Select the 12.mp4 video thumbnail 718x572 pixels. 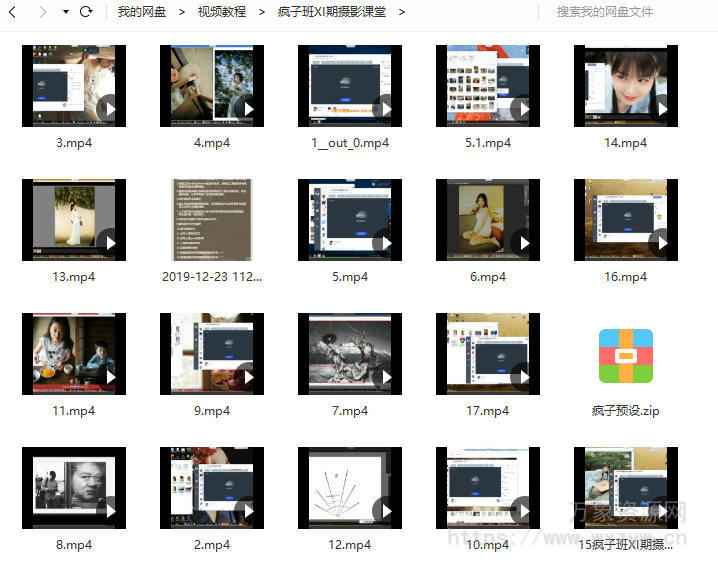(349, 488)
